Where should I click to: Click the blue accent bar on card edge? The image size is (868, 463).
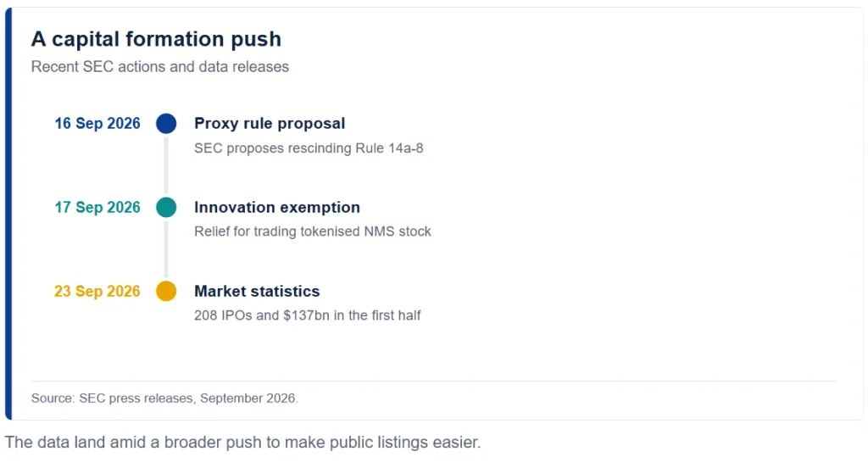8,214
